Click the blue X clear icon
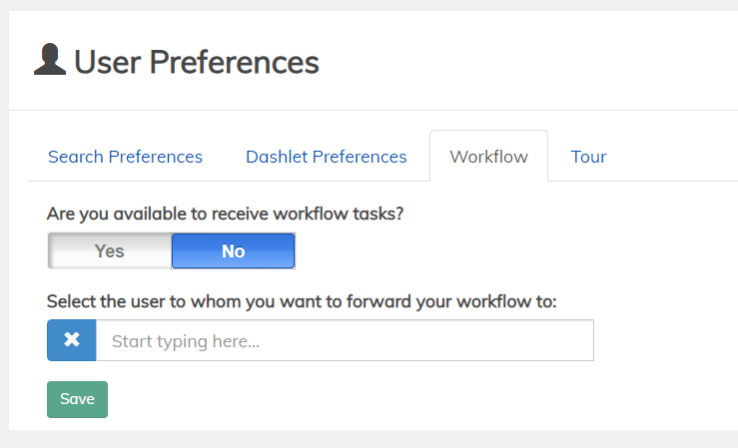The width and height of the screenshot is (738, 448). pos(72,340)
